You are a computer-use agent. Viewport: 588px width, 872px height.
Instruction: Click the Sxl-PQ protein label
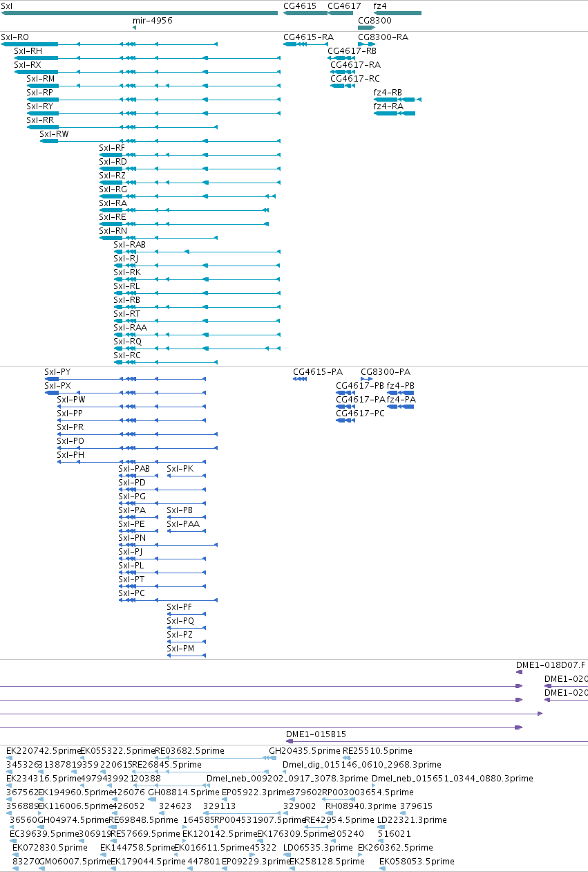180,621
